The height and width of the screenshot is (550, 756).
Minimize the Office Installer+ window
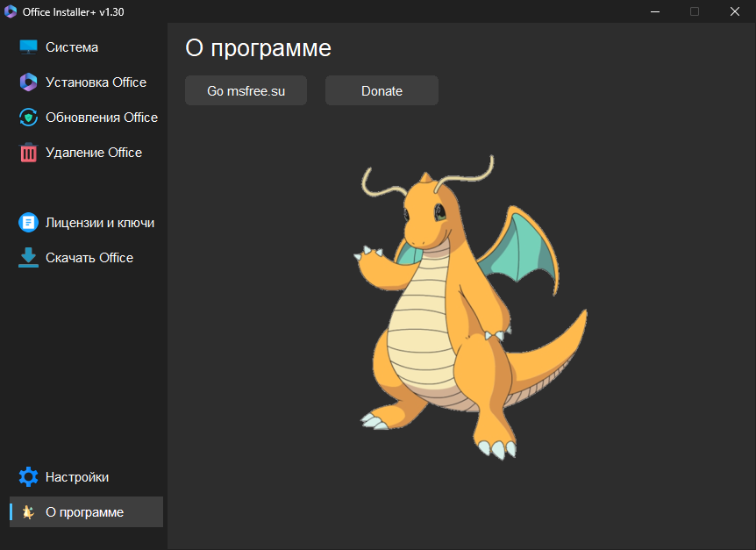(x=654, y=11)
